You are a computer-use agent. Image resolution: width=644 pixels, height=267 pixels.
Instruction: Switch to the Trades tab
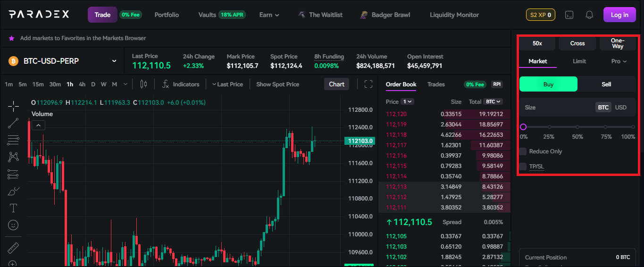436,84
